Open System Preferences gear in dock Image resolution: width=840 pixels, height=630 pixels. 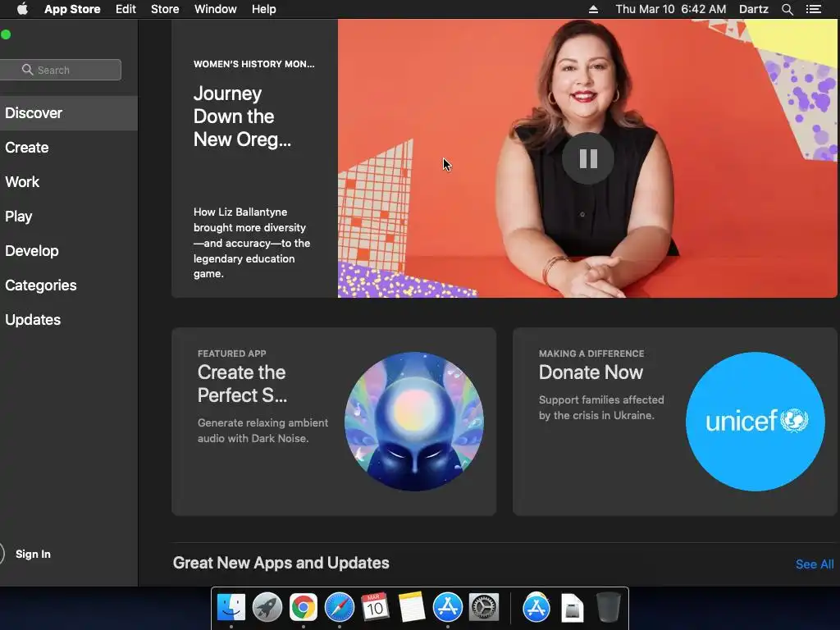point(484,608)
